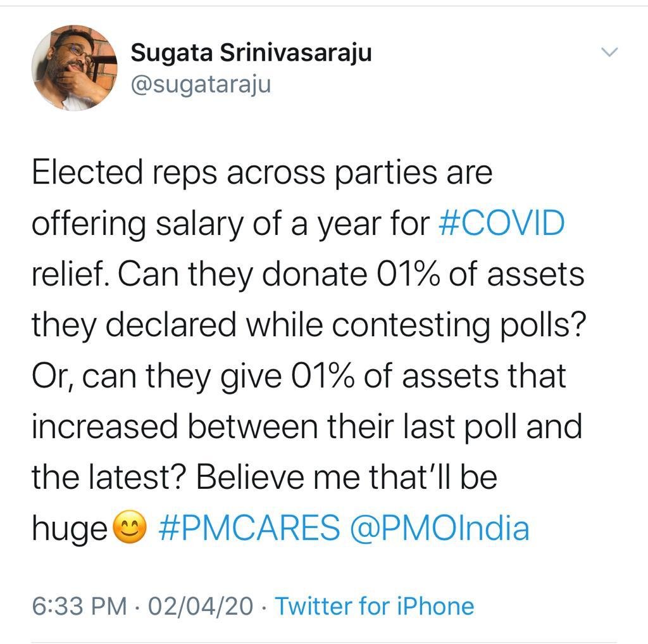Click the 6:33 PM timestamp
This screenshot has width=648, height=644.
point(79,606)
